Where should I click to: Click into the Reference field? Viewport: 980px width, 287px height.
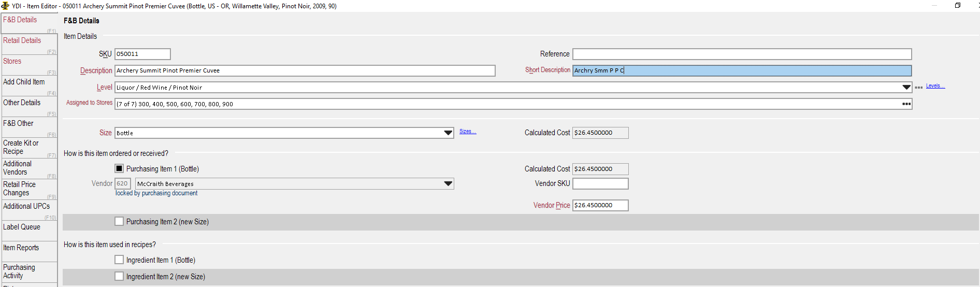click(x=742, y=54)
